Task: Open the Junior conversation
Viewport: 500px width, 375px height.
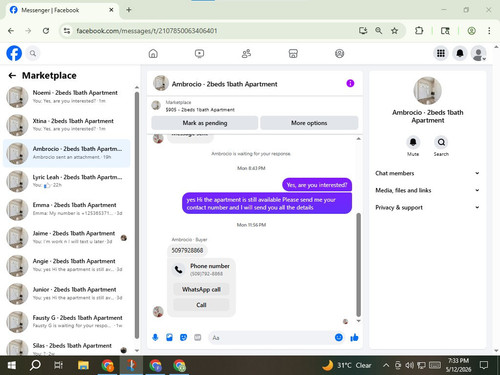Action: pyautogui.click(x=67, y=293)
